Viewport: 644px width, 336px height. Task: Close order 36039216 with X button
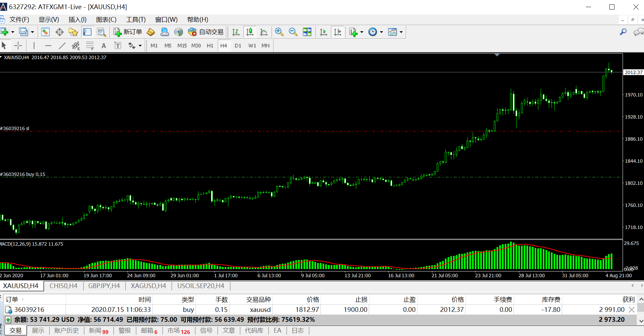point(631,310)
